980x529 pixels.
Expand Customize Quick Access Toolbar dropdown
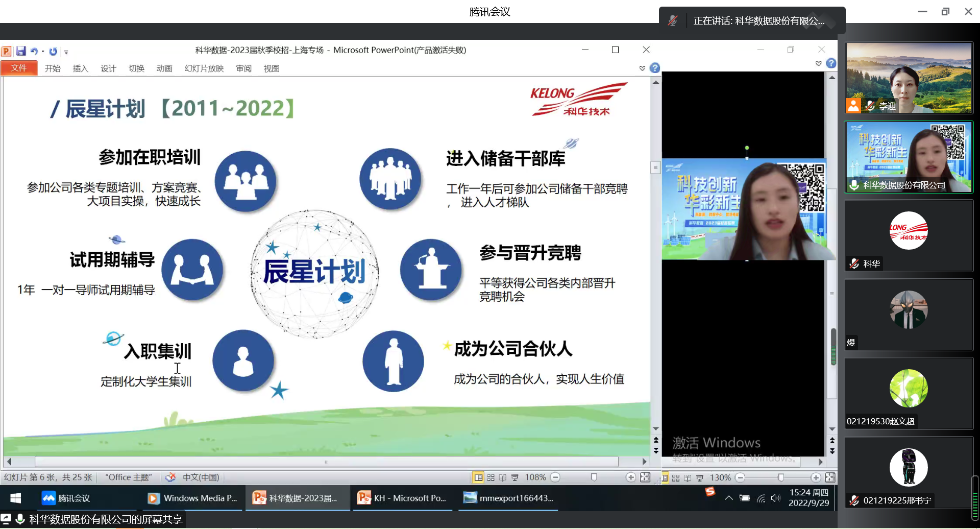66,52
